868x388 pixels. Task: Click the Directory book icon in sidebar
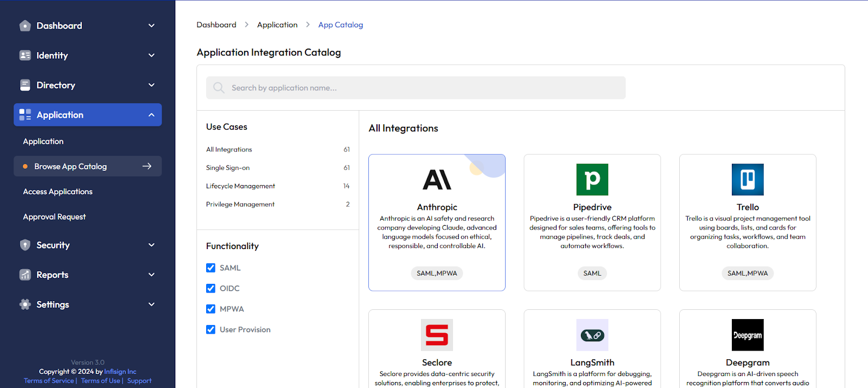click(25, 85)
